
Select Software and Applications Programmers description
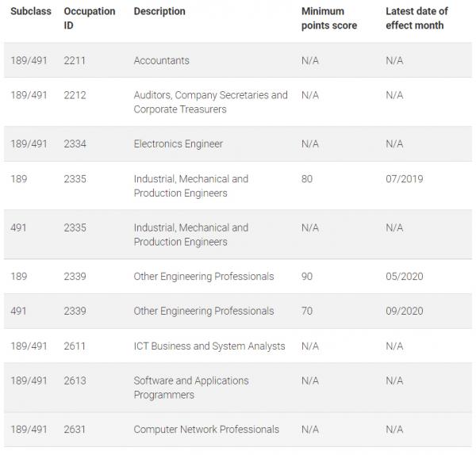pos(191,388)
